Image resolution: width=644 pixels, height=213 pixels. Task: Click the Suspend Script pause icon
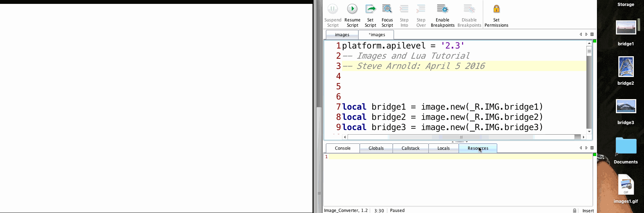tap(333, 9)
